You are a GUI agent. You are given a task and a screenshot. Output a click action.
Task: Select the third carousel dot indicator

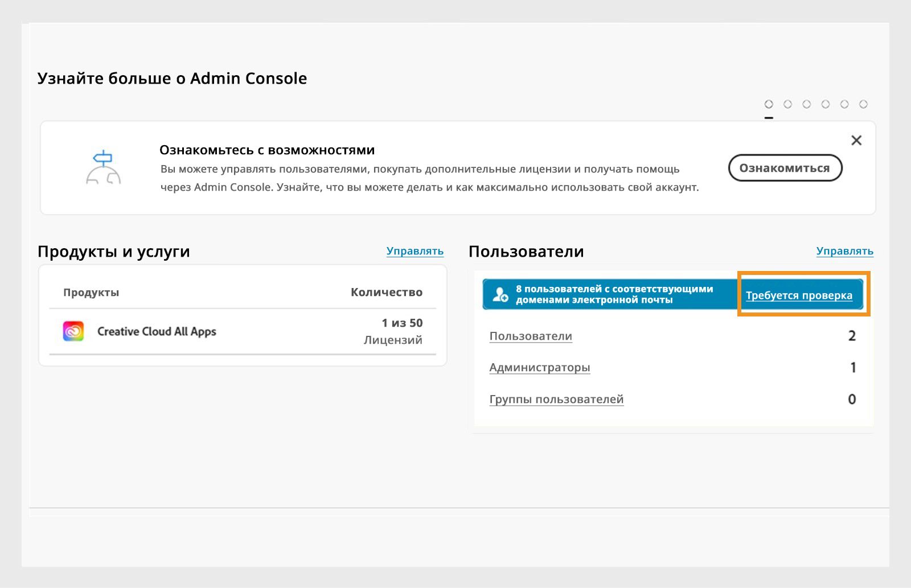806,104
